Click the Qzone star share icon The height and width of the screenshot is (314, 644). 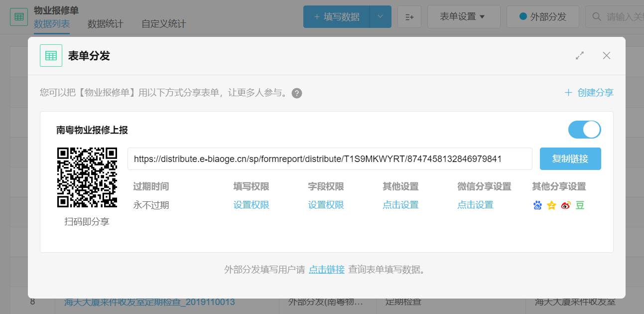tap(551, 205)
